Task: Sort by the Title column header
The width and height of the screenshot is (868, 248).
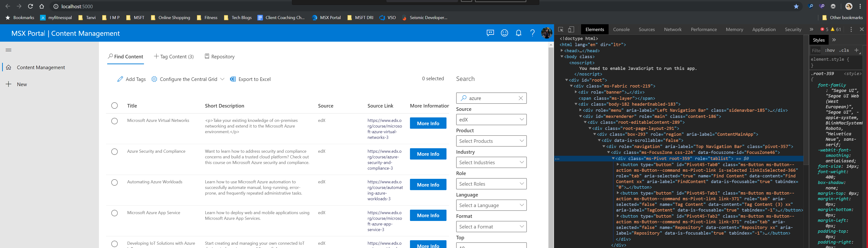Action: click(132, 106)
